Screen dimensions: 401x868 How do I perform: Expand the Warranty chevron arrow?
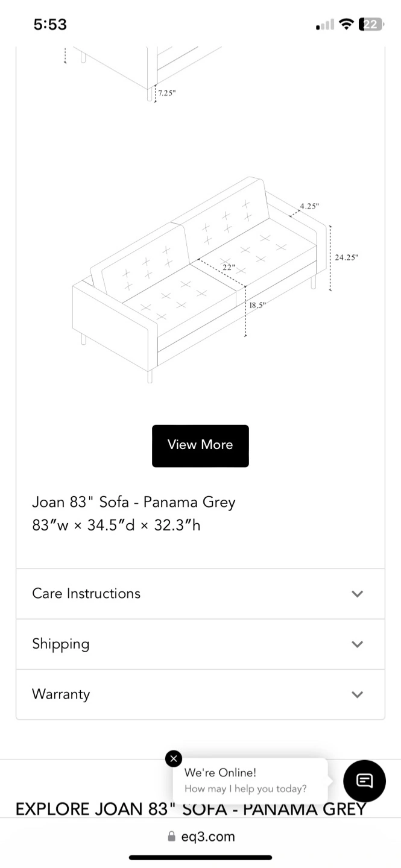point(357,694)
